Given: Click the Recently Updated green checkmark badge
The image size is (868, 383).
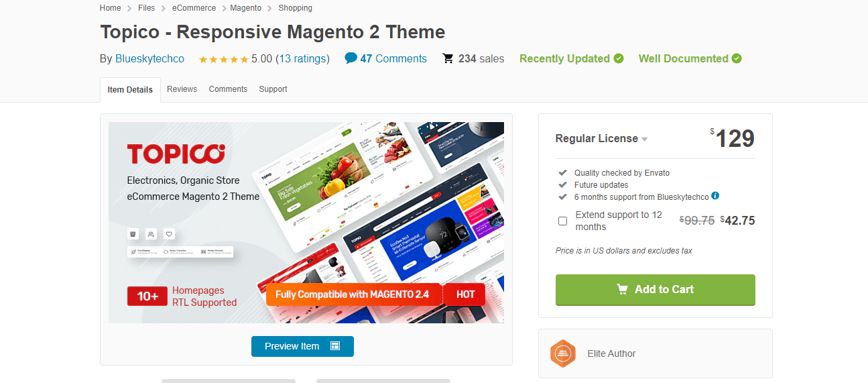Looking at the screenshot, I should coord(619,58).
